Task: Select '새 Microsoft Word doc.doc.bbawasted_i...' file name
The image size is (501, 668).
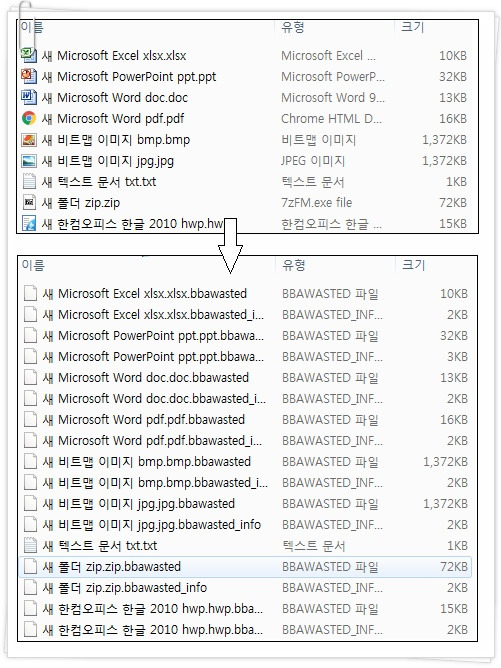Action: click(x=154, y=398)
